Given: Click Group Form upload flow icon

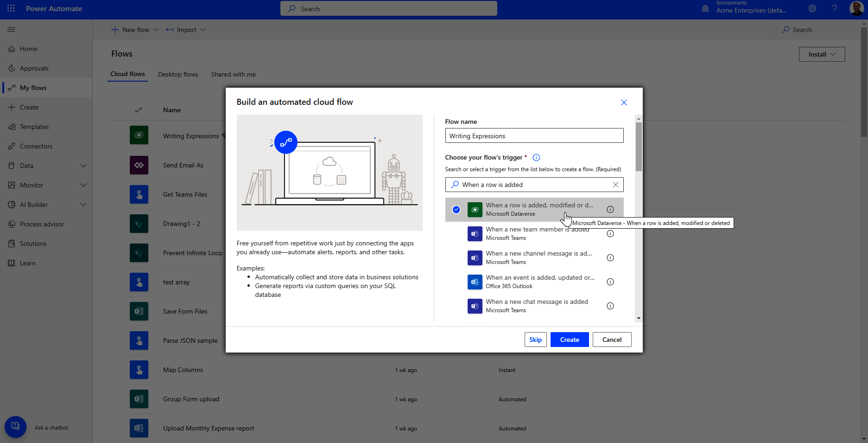Looking at the screenshot, I should tap(139, 399).
